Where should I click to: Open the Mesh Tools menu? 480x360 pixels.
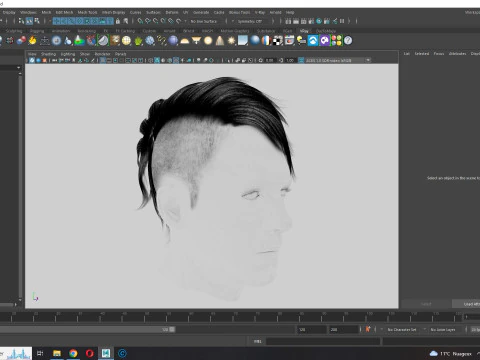[x=87, y=12]
